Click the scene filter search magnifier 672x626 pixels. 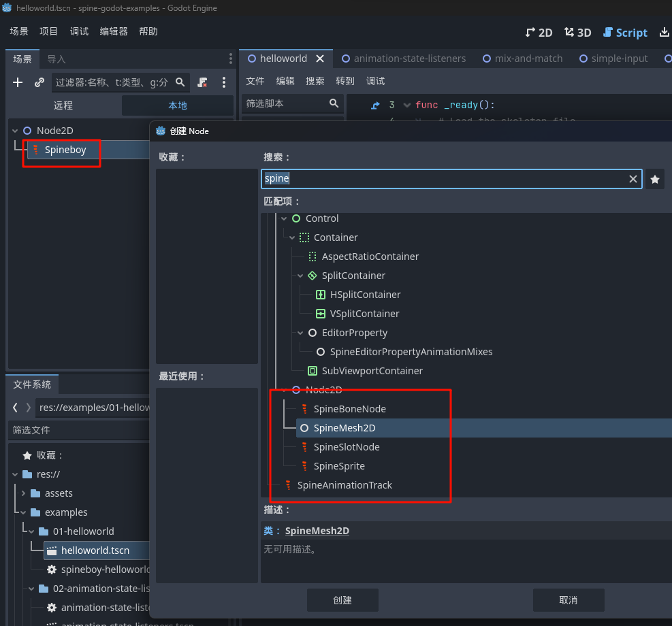tap(180, 82)
